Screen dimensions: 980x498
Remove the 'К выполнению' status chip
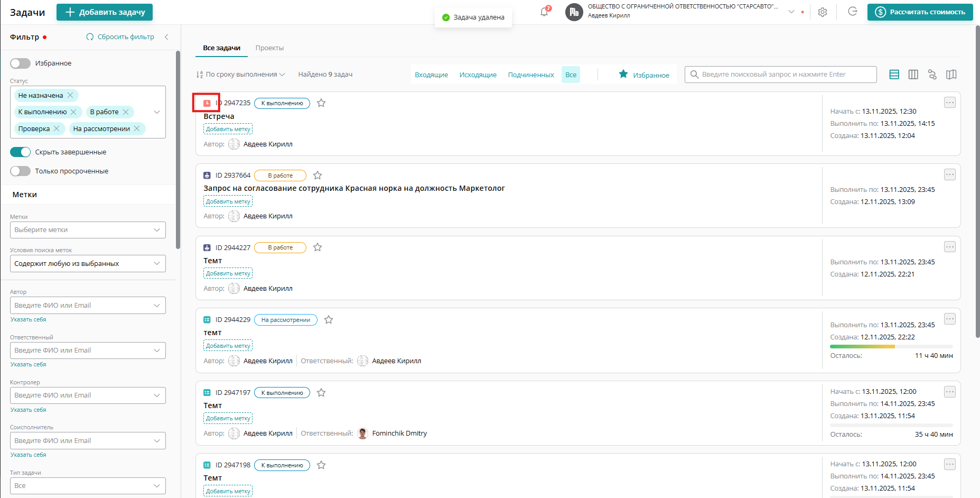(73, 112)
